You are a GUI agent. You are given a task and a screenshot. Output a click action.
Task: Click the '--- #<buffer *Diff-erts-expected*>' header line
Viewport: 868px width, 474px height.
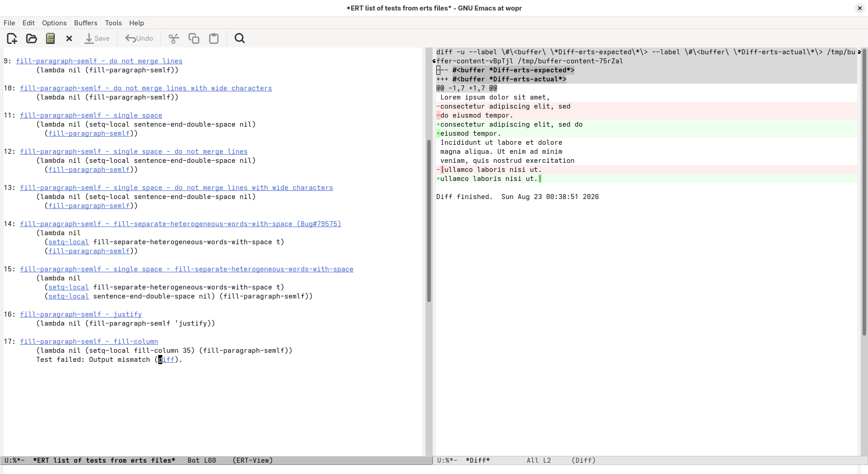point(505,70)
